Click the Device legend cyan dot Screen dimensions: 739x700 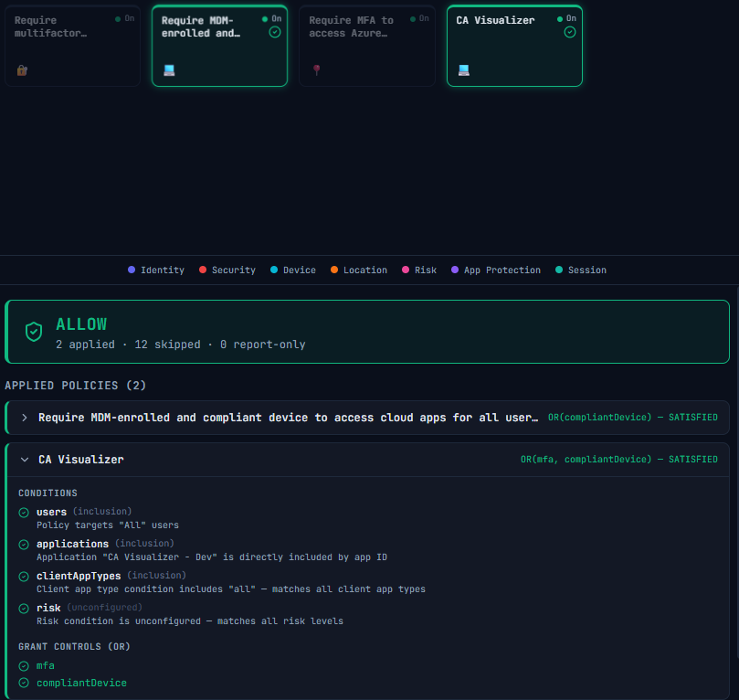pos(274,270)
